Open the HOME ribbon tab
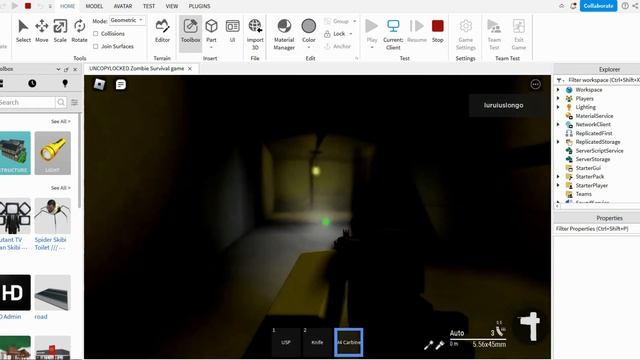Image resolution: width=640 pixels, height=360 pixels. coord(67,6)
